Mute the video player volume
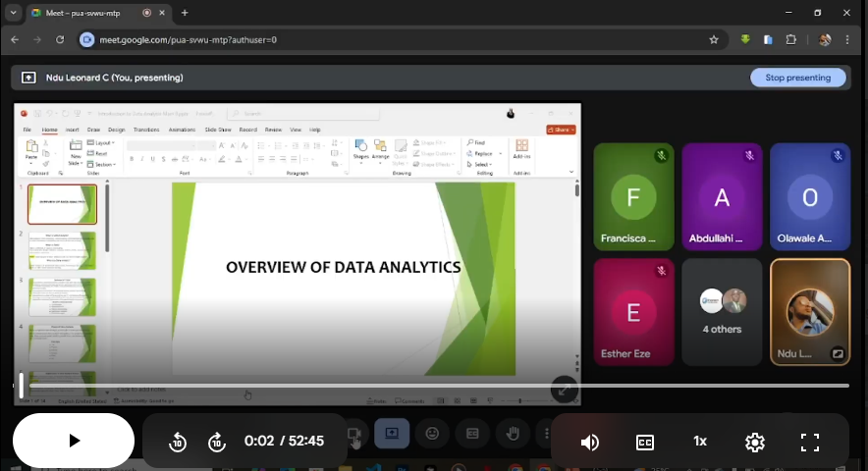 590,442
